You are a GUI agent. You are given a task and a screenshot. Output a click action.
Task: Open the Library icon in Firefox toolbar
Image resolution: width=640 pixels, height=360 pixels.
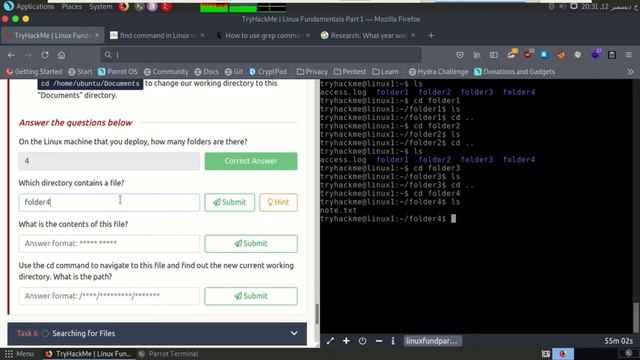pyautogui.click(x=477, y=55)
